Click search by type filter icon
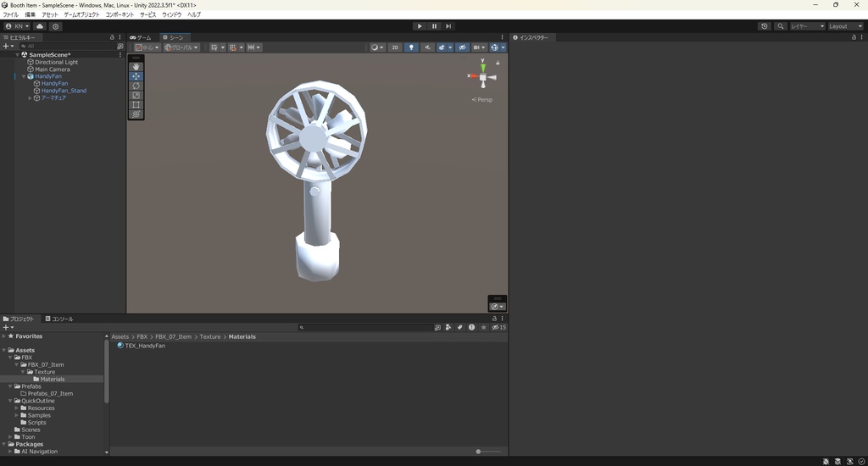The height and width of the screenshot is (466, 868). [448, 327]
